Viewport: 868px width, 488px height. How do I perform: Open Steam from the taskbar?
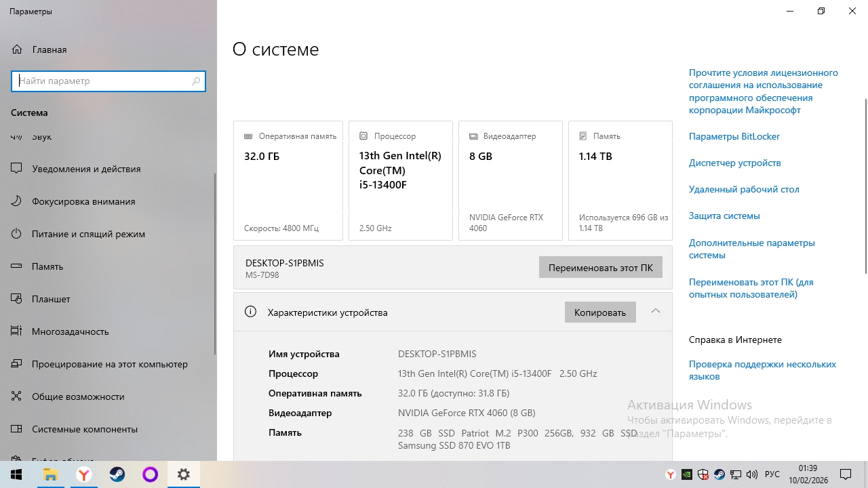(x=117, y=474)
